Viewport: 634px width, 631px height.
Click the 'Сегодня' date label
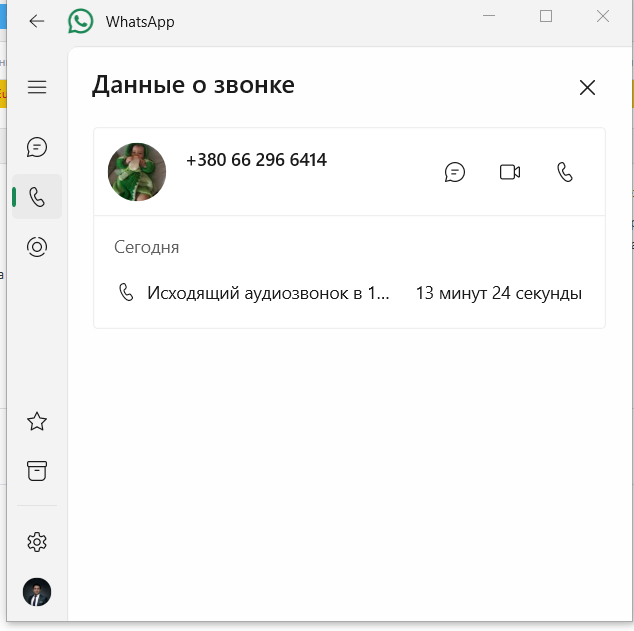146,247
